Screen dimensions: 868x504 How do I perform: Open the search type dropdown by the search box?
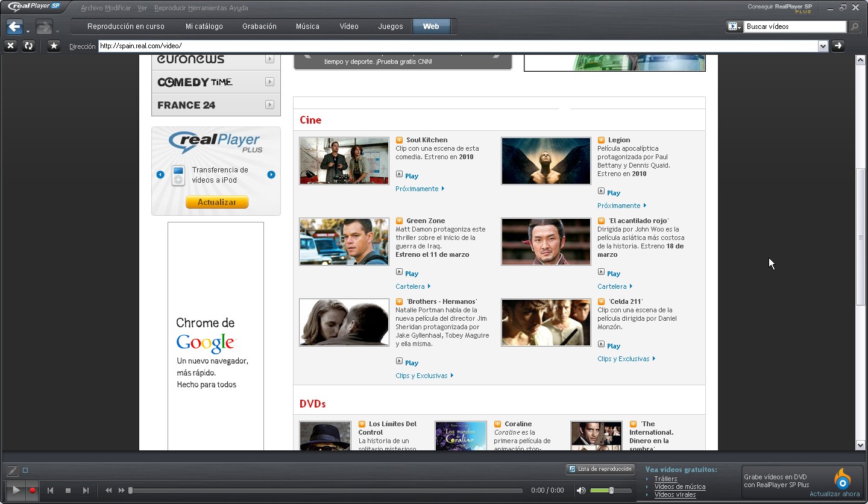[734, 27]
